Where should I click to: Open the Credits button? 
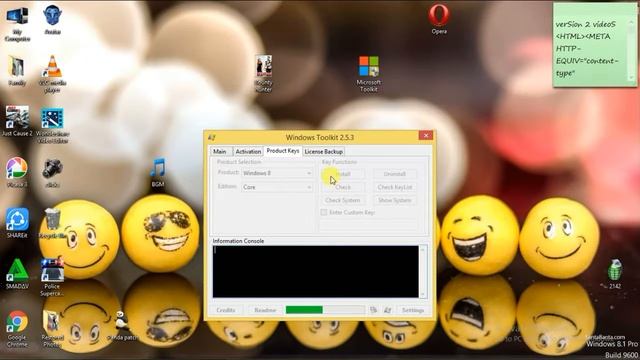(226, 310)
